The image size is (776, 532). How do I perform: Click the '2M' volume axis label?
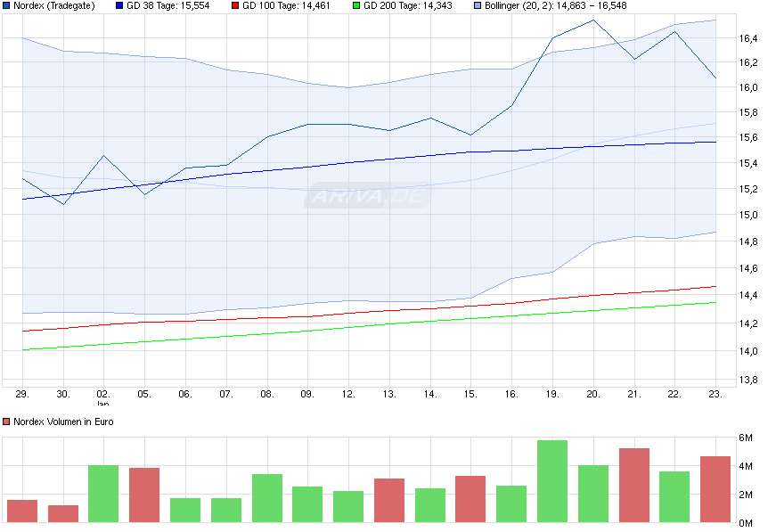pyautogui.click(x=746, y=495)
